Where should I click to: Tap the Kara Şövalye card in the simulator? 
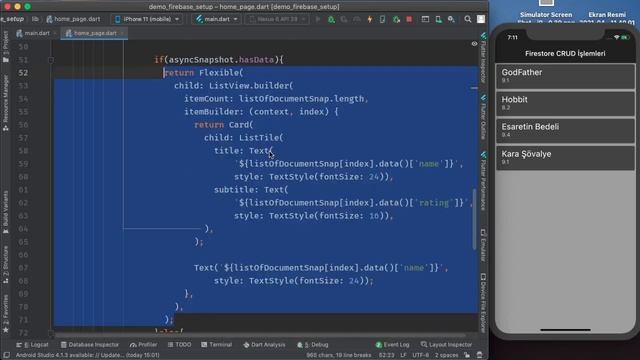point(565,158)
